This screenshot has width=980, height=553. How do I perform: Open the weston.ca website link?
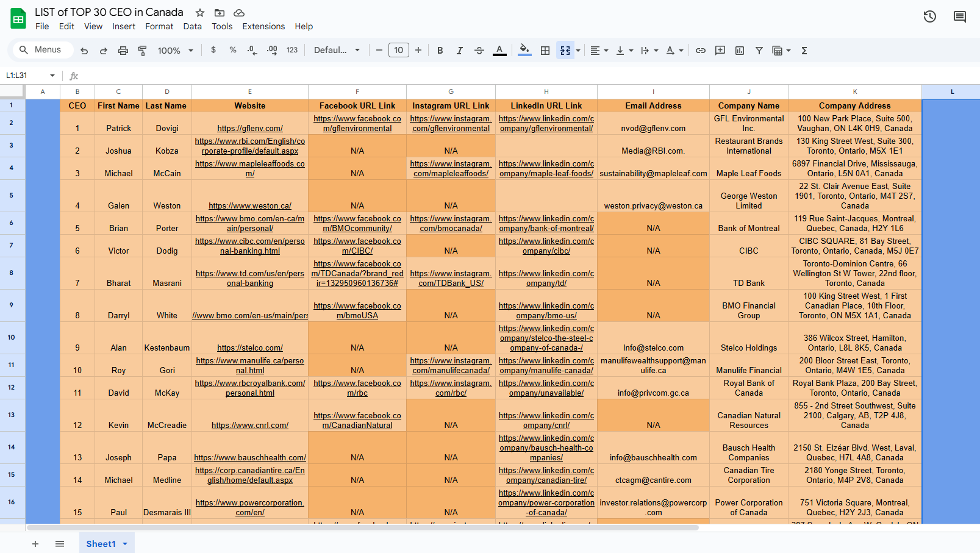point(250,206)
